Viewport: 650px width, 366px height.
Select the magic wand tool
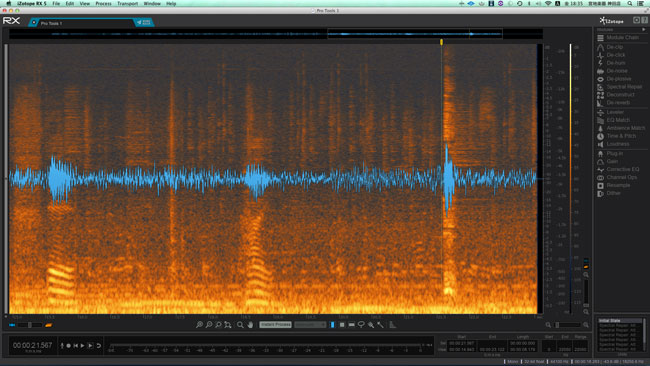(380, 325)
